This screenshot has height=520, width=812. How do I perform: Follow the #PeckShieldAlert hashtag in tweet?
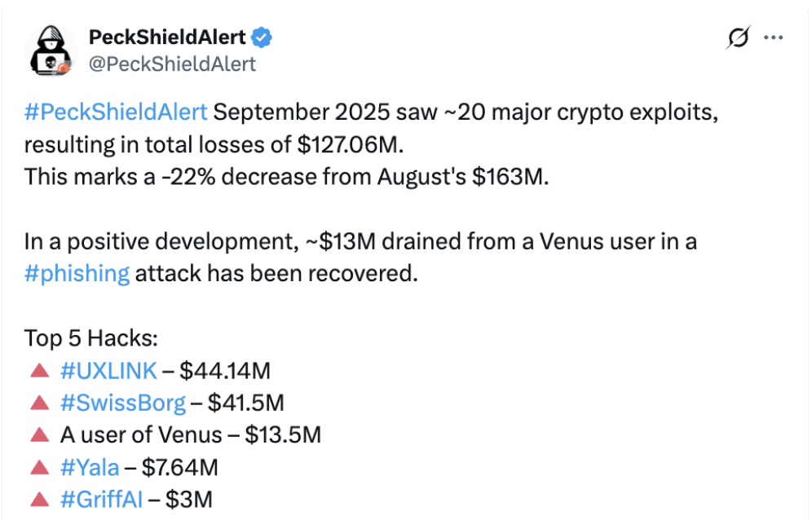coord(116,112)
